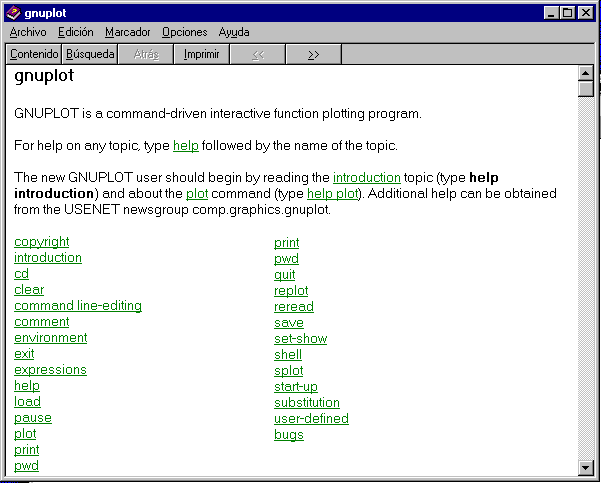Screen dimensions: 601x483
Task: Go to next topic with >> button
Action: (x=314, y=54)
